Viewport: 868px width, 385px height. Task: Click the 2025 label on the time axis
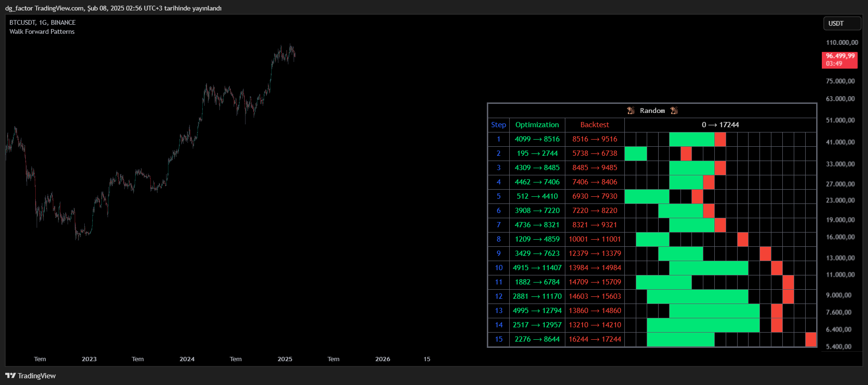(x=285, y=359)
